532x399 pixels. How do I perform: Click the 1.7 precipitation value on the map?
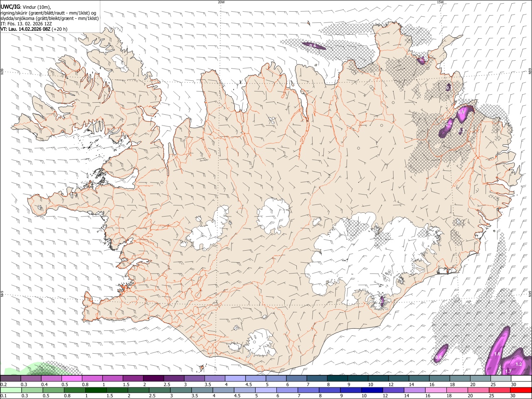(x=508, y=371)
